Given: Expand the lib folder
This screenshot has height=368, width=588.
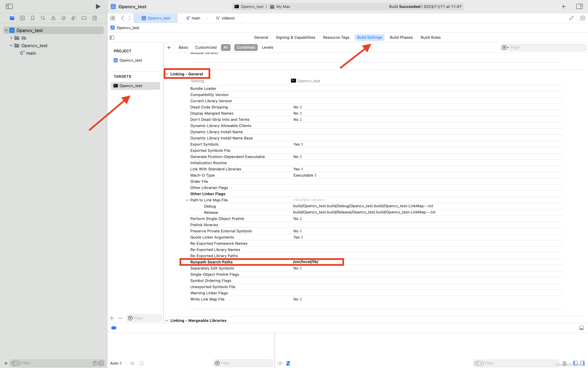Looking at the screenshot, I should tap(11, 38).
